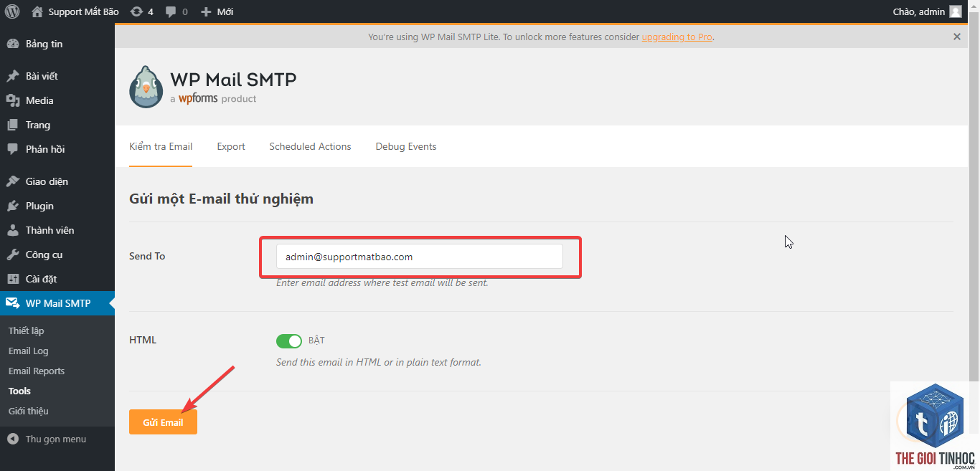
Task: Open Cài đặt menu label
Action: pyautogui.click(x=41, y=279)
